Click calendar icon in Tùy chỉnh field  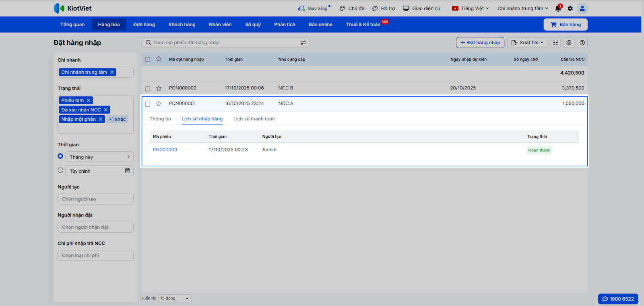coord(128,171)
